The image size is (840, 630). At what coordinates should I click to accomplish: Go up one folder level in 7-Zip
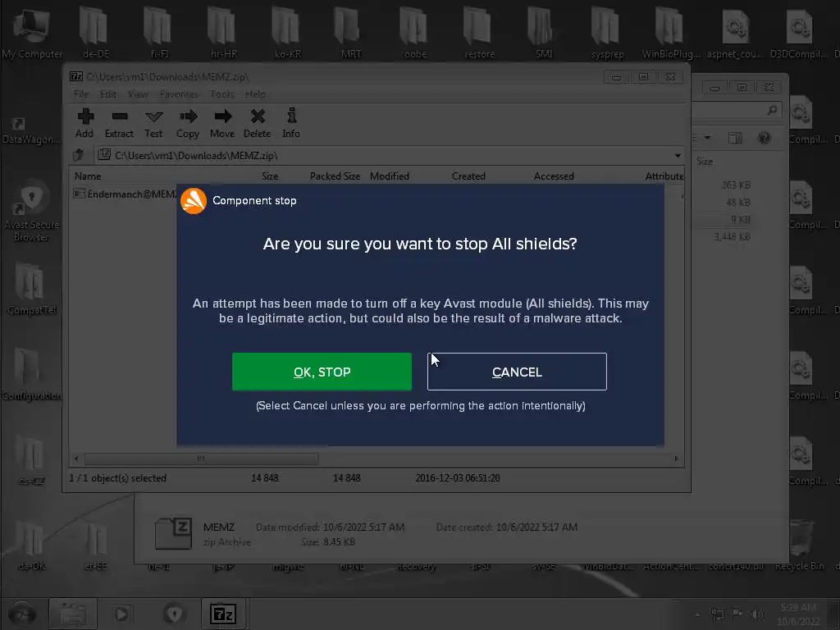[x=79, y=155]
